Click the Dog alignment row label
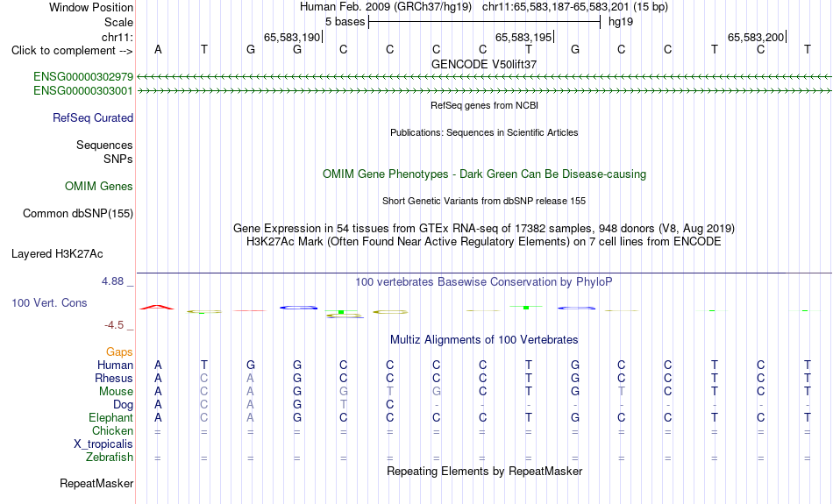The image size is (833, 504). (x=124, y=405)
